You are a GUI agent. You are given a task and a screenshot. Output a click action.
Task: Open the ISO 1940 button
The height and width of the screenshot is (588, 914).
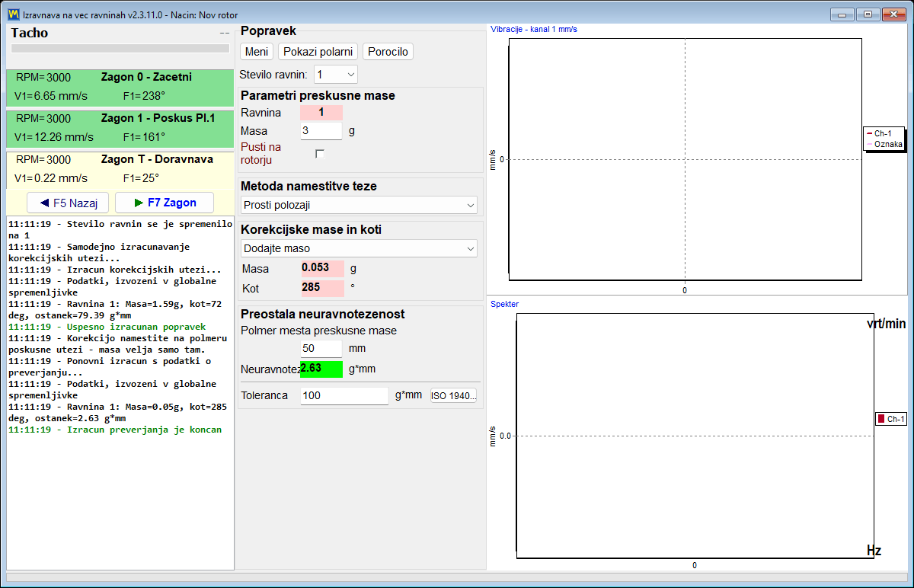[x=454, y=396]
